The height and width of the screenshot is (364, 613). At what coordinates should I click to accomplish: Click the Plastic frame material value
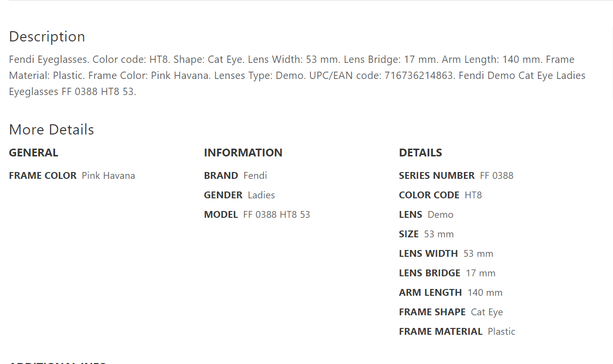pyautogui.click(x=501, y=331)
